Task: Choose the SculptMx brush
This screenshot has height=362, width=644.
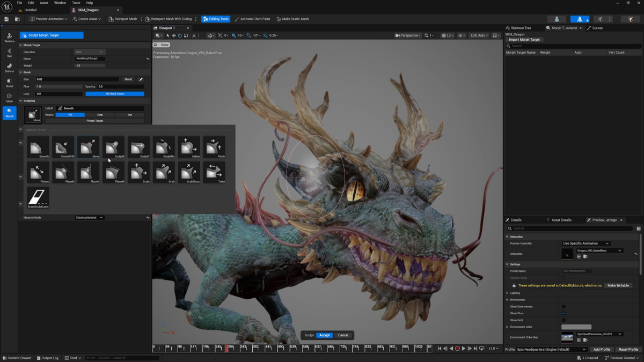Action: pyautogui.click(x=164, y=147)
